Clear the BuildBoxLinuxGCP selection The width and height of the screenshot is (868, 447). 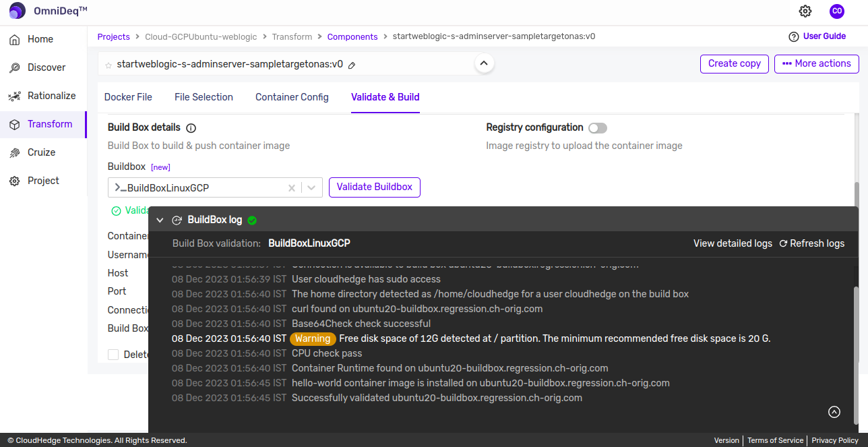pyautogui.click(x=292, y=188)
